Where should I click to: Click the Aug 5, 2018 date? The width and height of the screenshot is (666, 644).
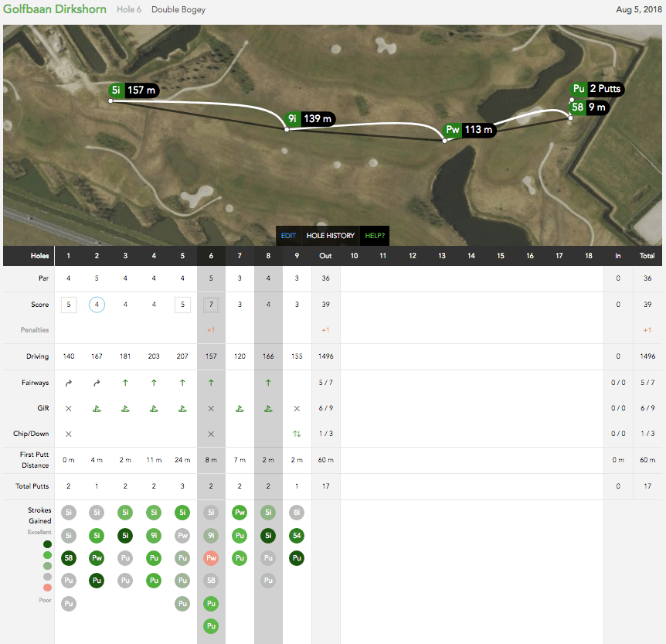pos(639,9)
